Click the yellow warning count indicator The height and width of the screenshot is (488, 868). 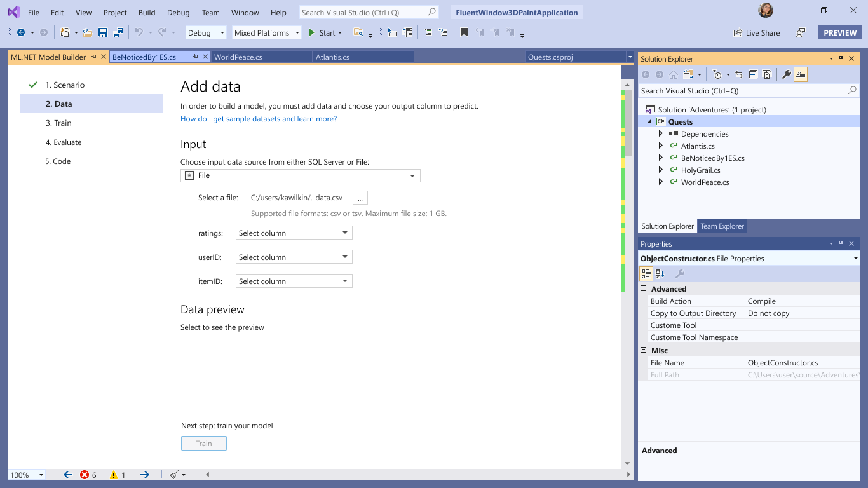(118, 475)
